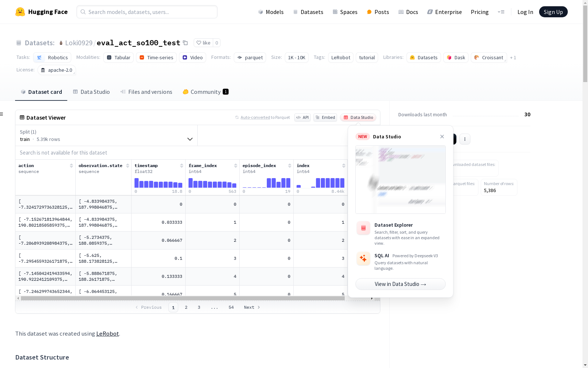Click the timestamp histogram bars
This screenshot has height=368, width=588.
click(x=158, y=183)
